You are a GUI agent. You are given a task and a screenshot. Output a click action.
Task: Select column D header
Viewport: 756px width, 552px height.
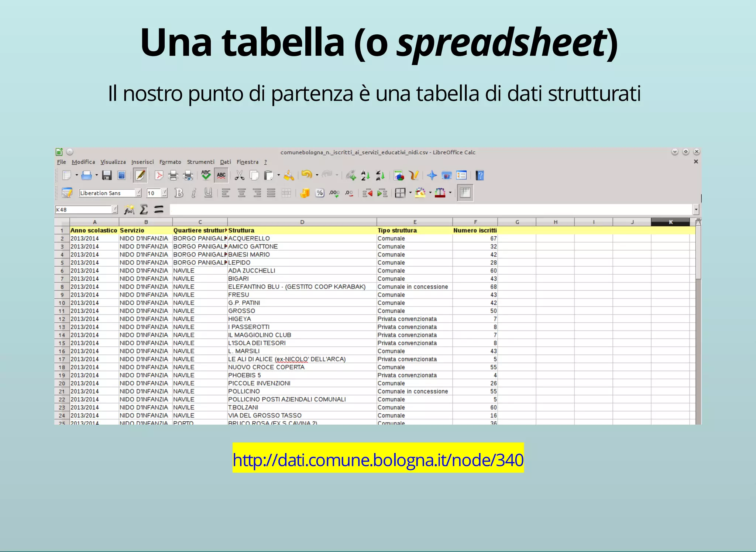click(302, 222)
